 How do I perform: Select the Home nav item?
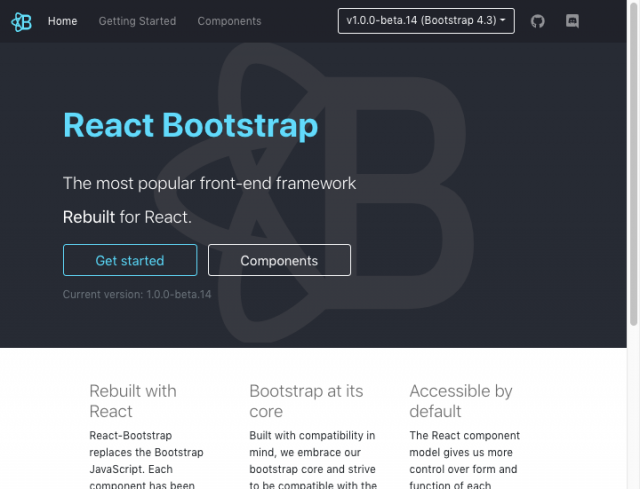[62, 21]
